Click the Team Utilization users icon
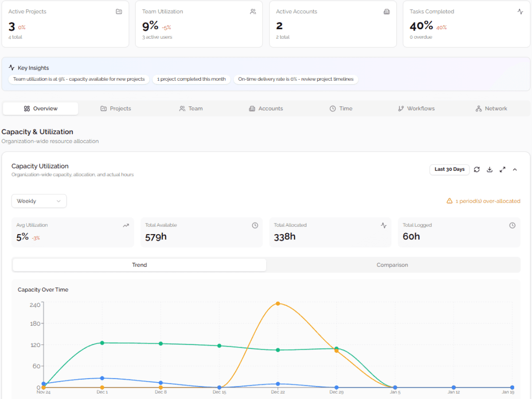 (x=253, y=12)
